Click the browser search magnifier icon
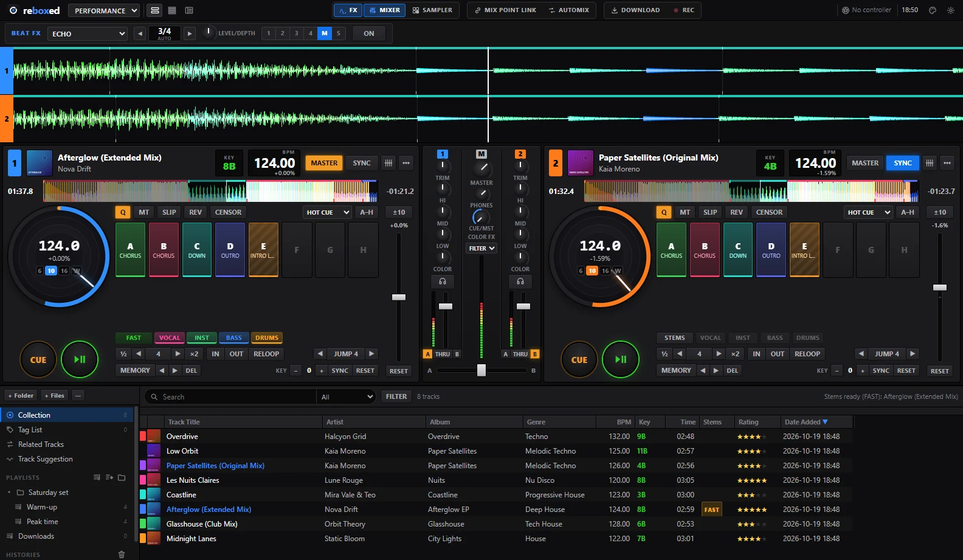 154,397
